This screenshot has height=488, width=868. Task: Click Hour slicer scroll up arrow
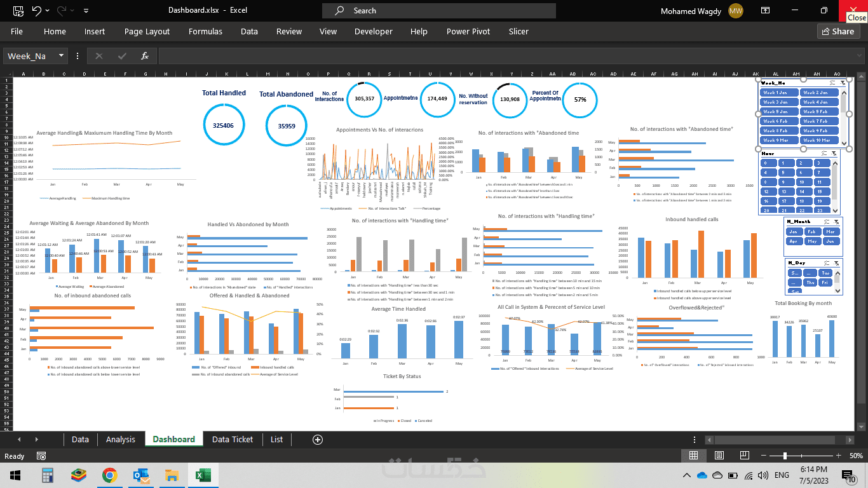click(836, 163)
